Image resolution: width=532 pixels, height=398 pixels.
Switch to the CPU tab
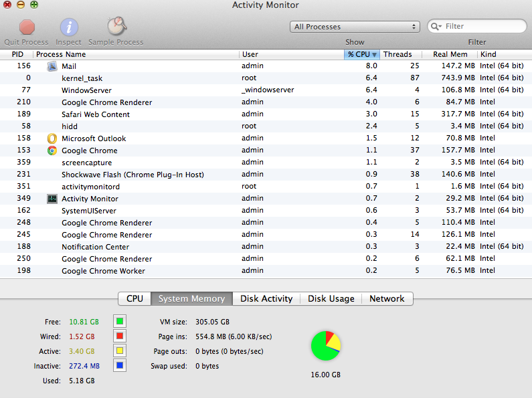135,299
